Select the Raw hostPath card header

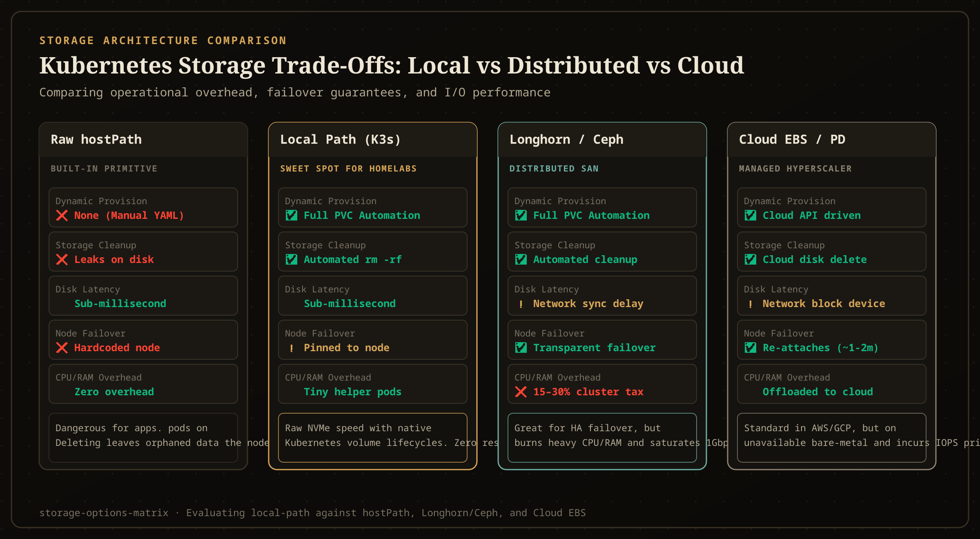click(x=143, y=140)
